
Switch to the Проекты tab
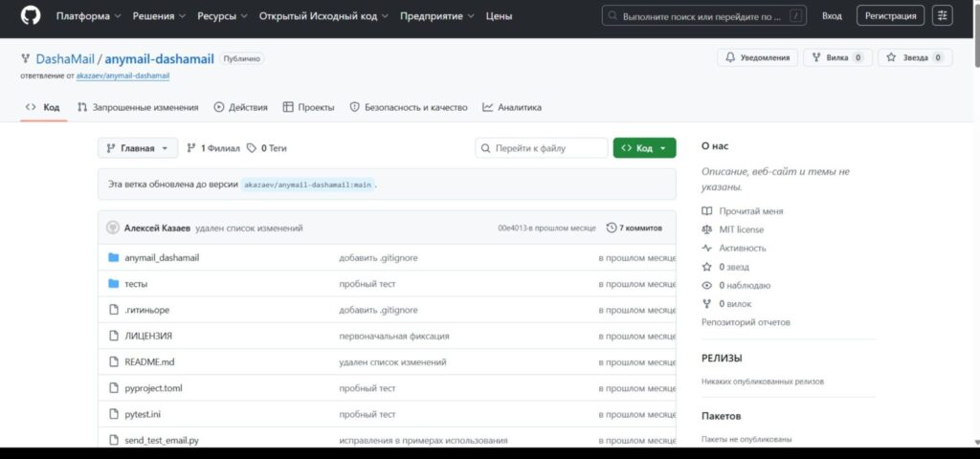(309, 107)
